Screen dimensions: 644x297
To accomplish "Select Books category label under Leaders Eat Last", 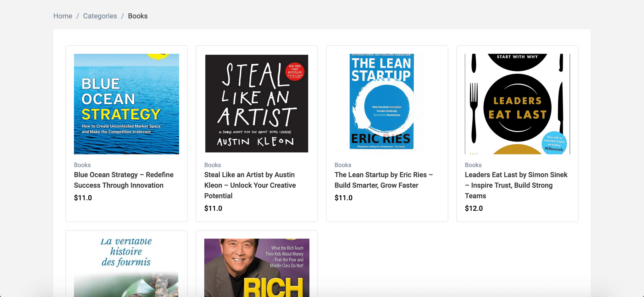I will (x=473, y=165).
